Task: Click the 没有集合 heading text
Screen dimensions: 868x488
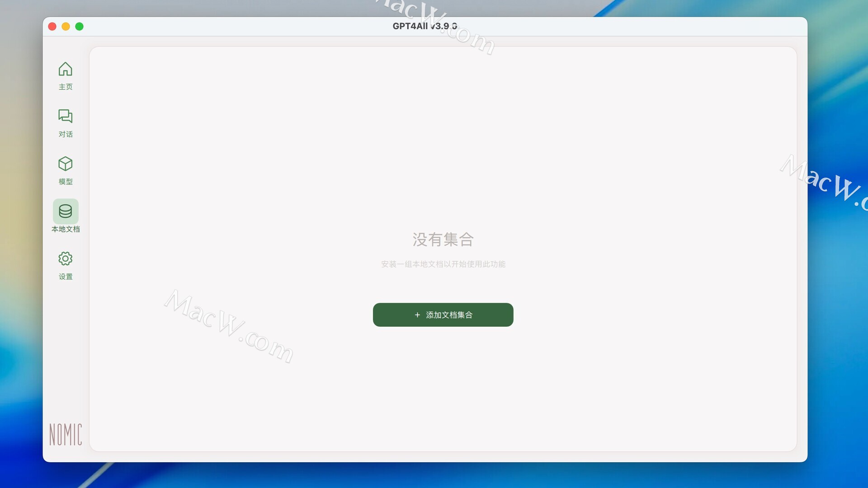Action: click(x=443, y=239)
